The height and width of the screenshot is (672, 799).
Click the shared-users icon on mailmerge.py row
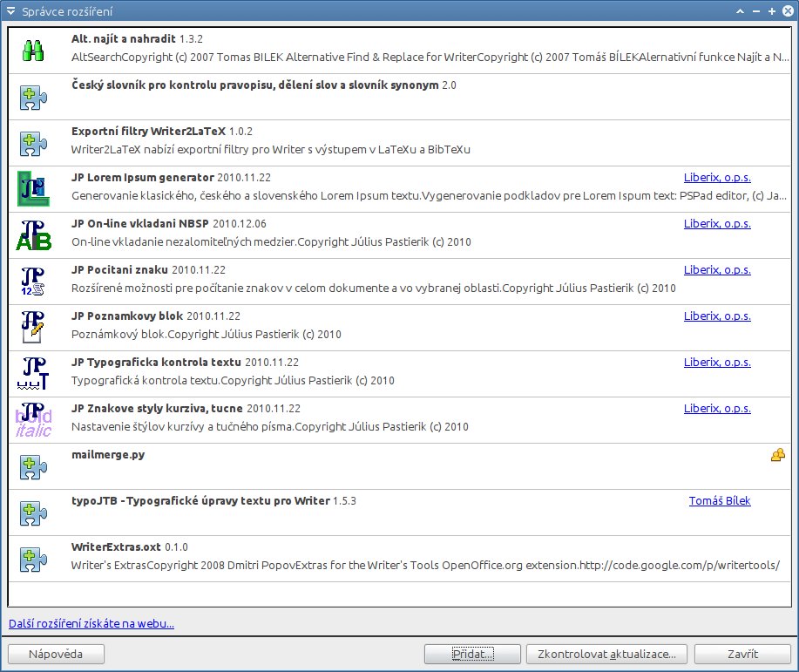pos(777,455)
